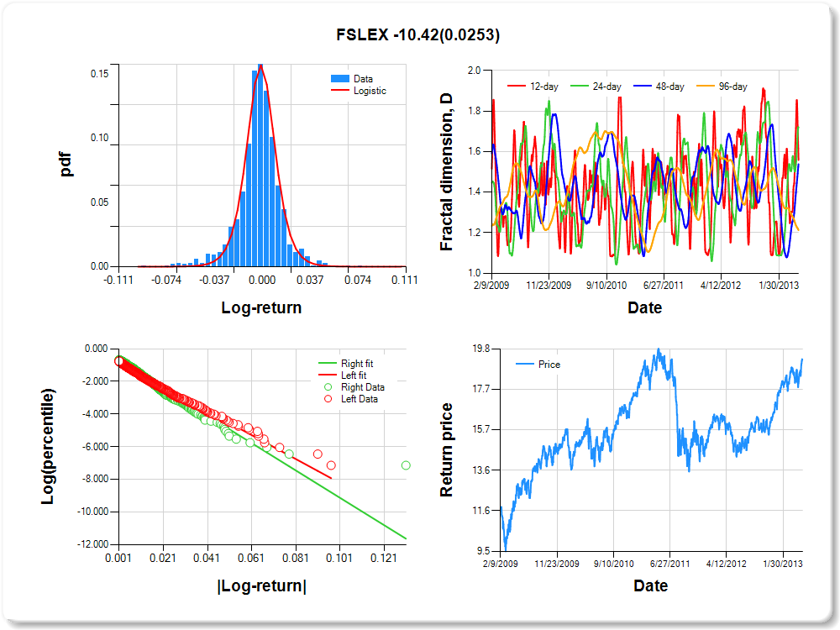Click the 2.0 tick on fractal dimension axis

click(x=474, y=71)
